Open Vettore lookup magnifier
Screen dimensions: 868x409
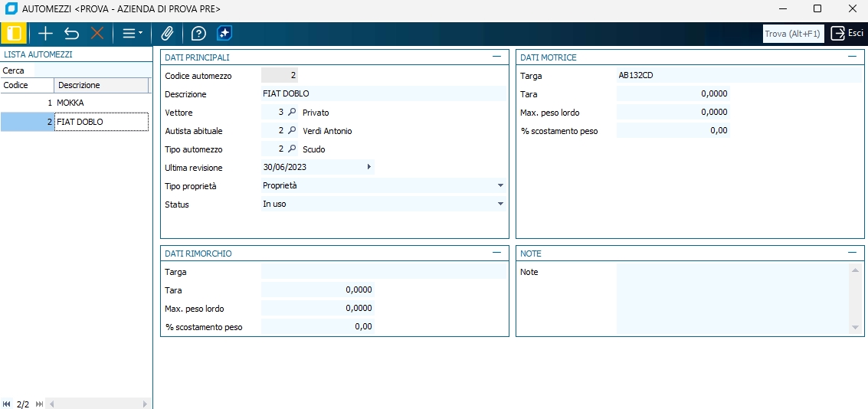[x=293, y=113]
